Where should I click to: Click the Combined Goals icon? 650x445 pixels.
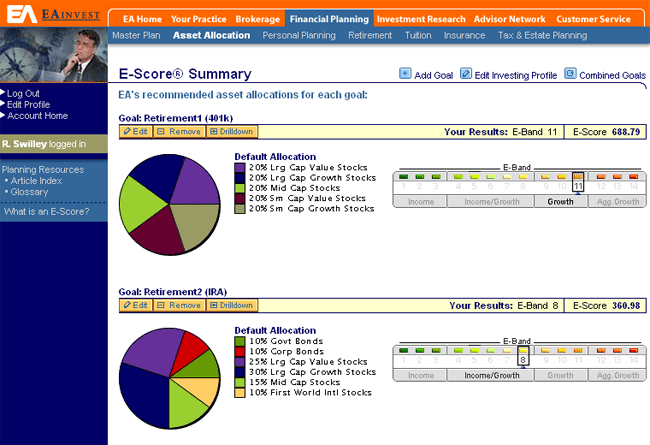[x=570, y=74]
